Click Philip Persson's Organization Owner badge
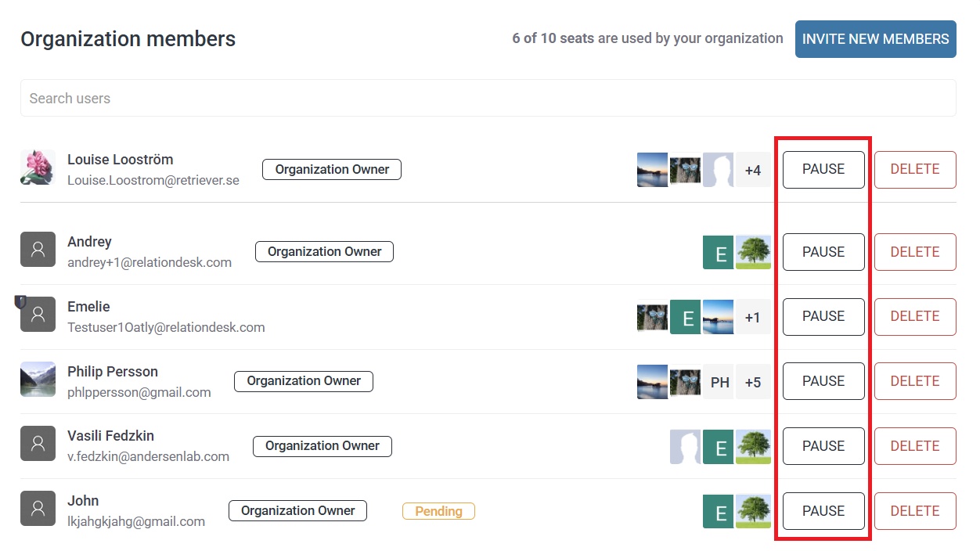The width and height of the screenshot is (980, 551). click(304, 381)
